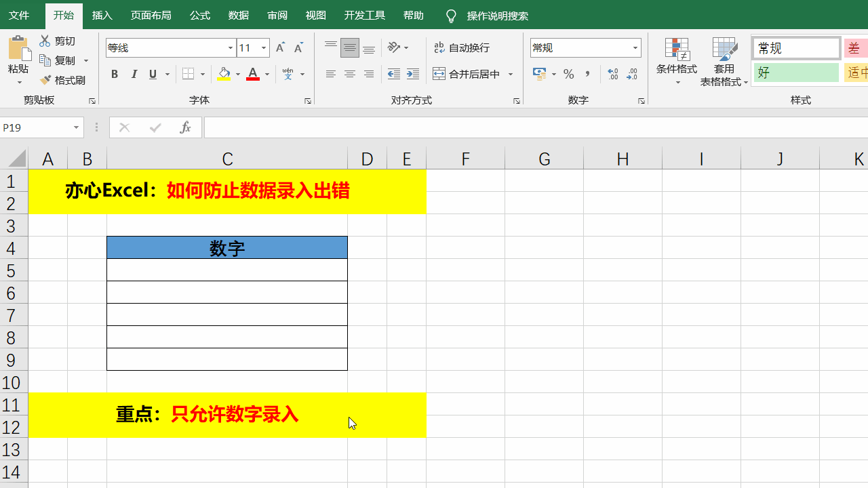Click Merge and Center 合并后居中
The image size is (868, 488).
click(467, 74)
